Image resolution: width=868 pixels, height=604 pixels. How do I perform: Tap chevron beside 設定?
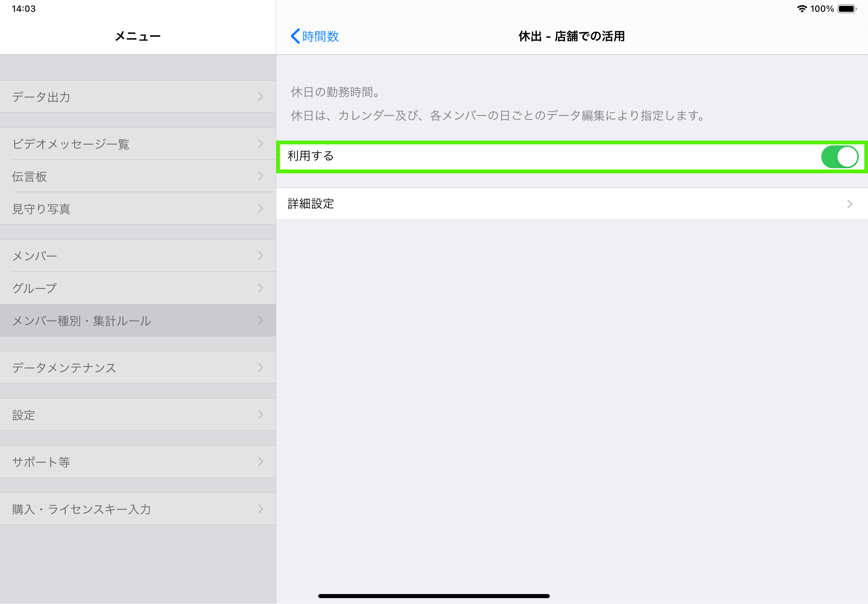click(261, 415)
